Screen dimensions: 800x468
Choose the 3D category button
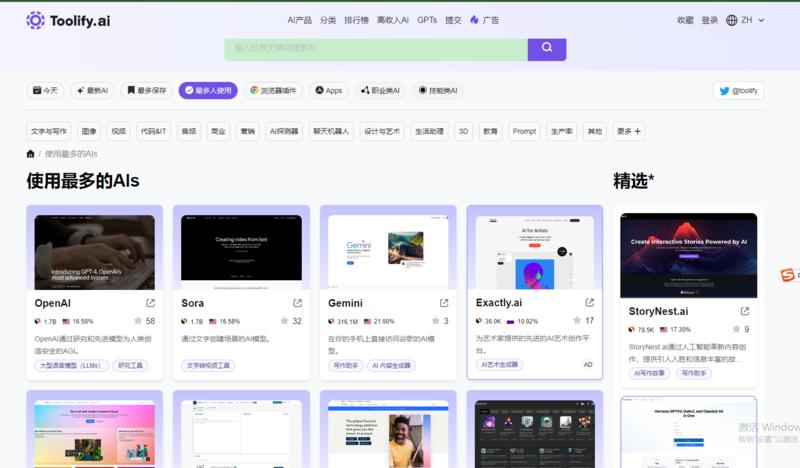click(463, 131)
